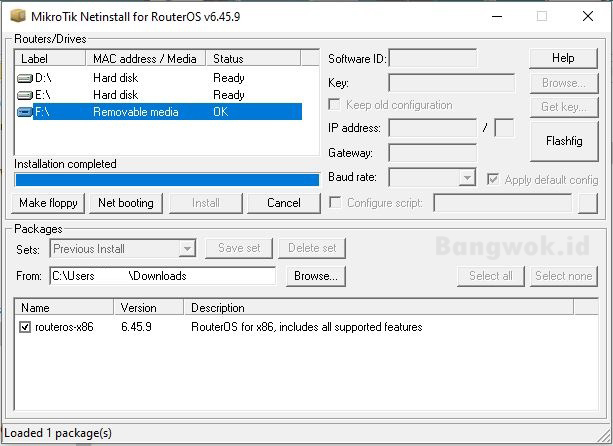Click the installation progress bar
Viewport: 613px width, 446px height.
pyautogui.click(x=167, y=180)
